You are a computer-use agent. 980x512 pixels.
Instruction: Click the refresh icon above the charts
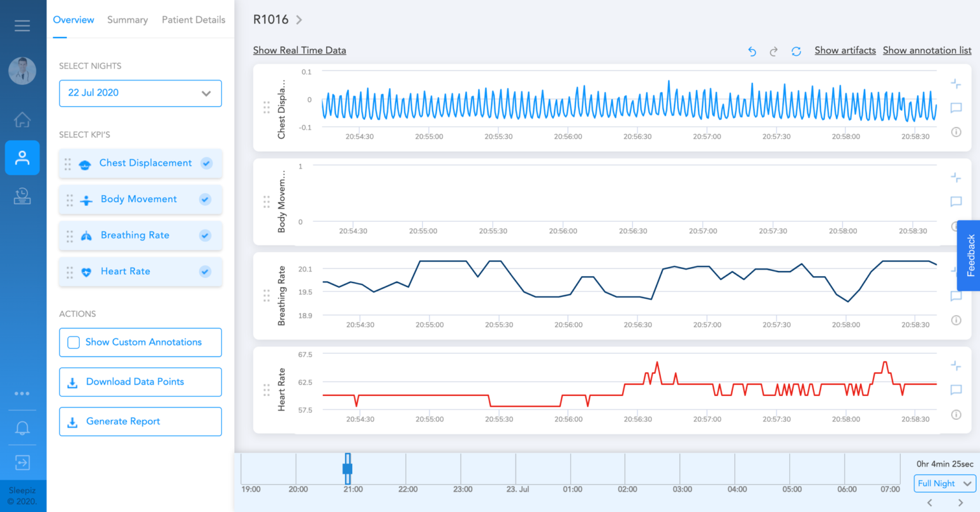pyautogui.click(x=796, y=52)
